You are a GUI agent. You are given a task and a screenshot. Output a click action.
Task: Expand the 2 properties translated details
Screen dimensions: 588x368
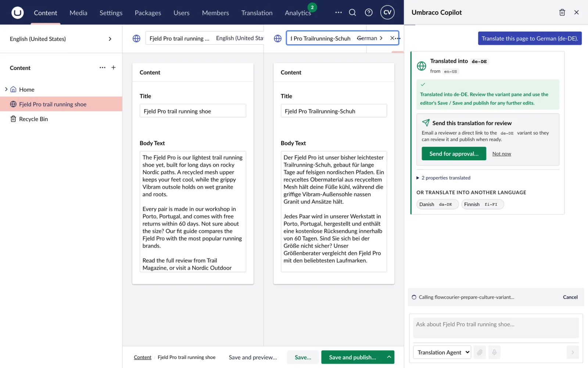[x=444, y=178]
